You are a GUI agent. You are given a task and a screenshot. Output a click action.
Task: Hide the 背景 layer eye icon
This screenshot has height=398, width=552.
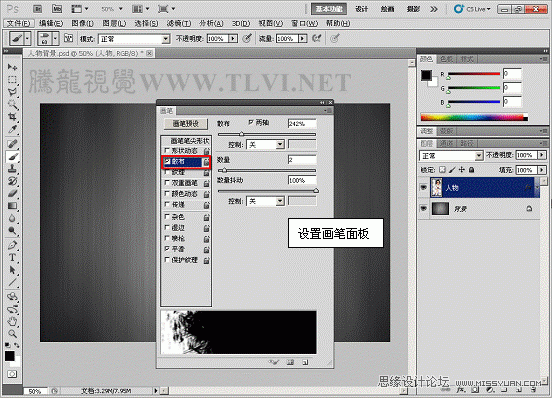[424, 208]
